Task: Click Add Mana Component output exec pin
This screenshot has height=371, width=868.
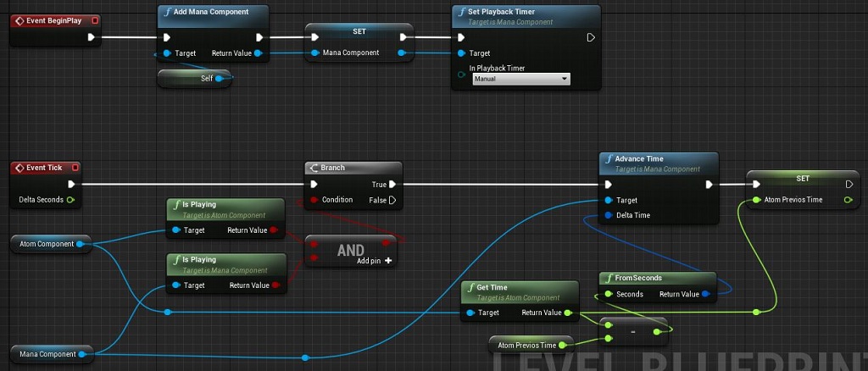Action: tap(259, 37)
